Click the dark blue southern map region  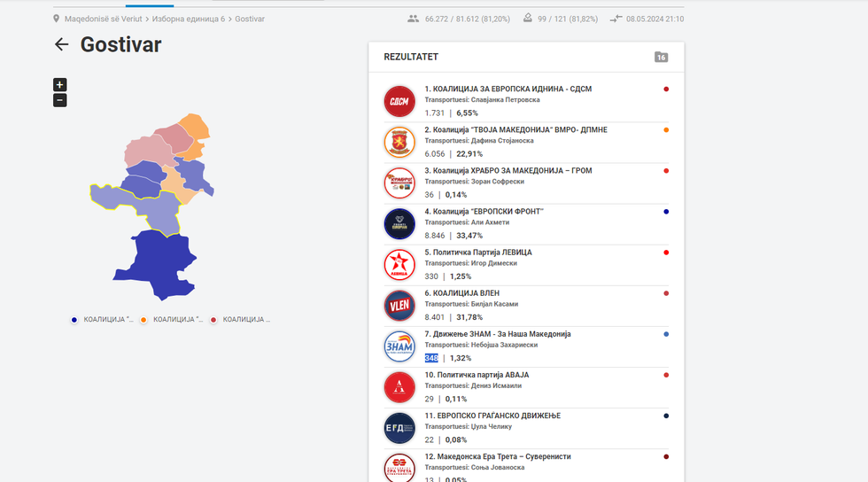[x=155, y=261]
